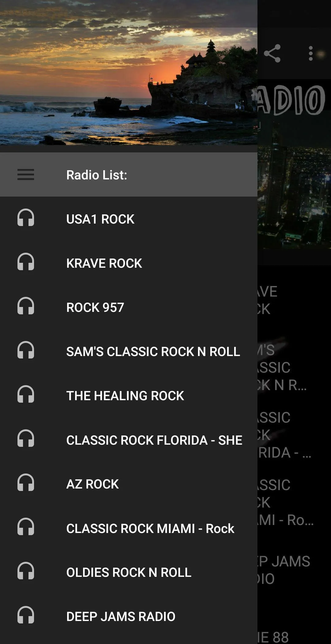The width and height of the screenshot is (331, 644).
Task: Click headphone icon next to DEEP JAMS RADIO
Action: coord(26,615)
